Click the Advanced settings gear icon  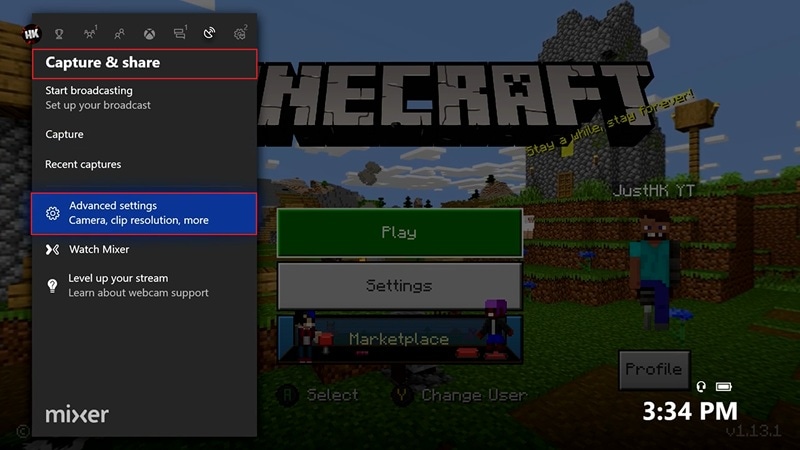(53, 213)
